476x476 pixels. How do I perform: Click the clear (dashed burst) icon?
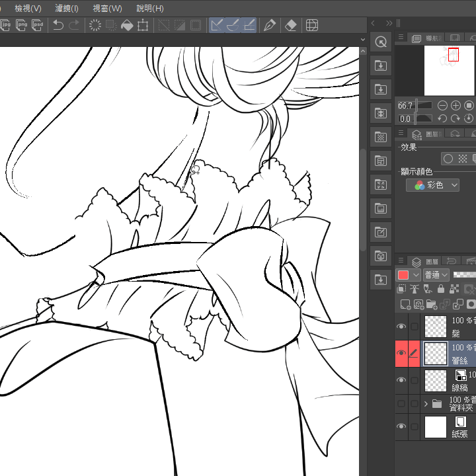(95, 25)
